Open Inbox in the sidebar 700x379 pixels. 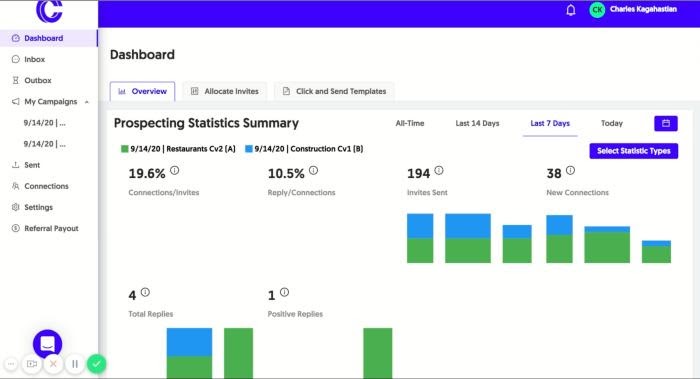pyautogui.click(x=34, y=59)
